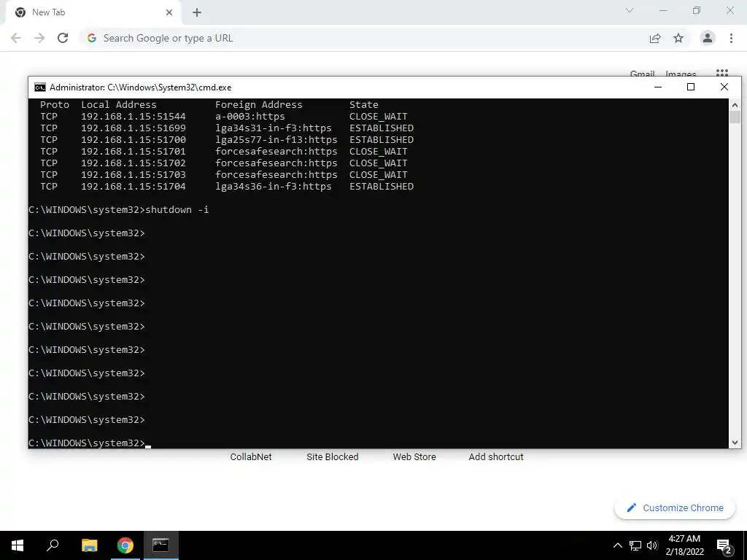Viewport: 747px width, 560px height.
Task: Focus the Search Google or type a URL box
Action: [367, 38]
